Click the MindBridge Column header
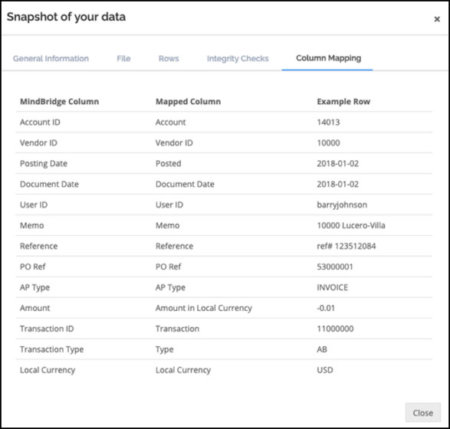This screenshot has height=429, width=450. coord(59,102)
